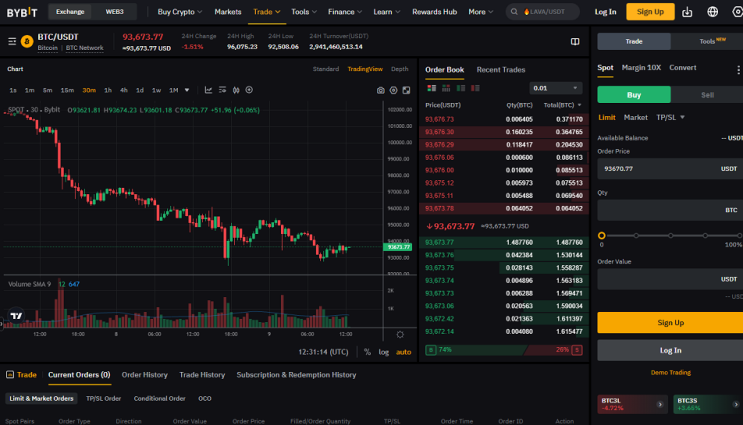The image size is (743, 425).
Task: Click the order quantity percentage slider
Action: click(x=671, y=235)
